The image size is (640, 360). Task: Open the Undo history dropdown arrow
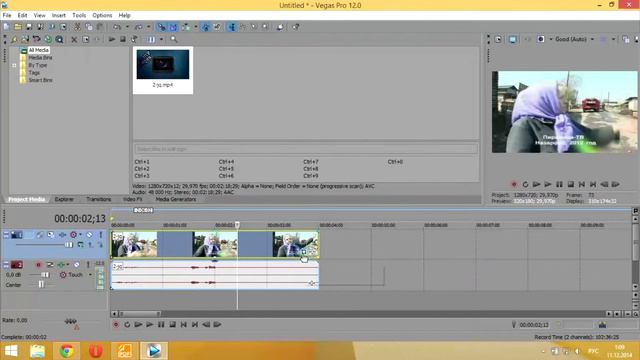127,27
